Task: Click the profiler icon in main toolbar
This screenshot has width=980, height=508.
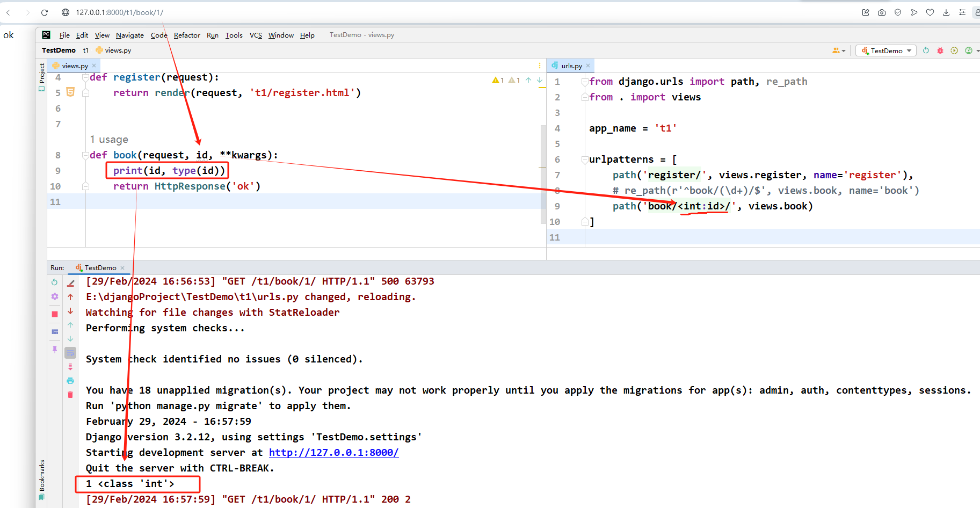Action: click(969, 50)
